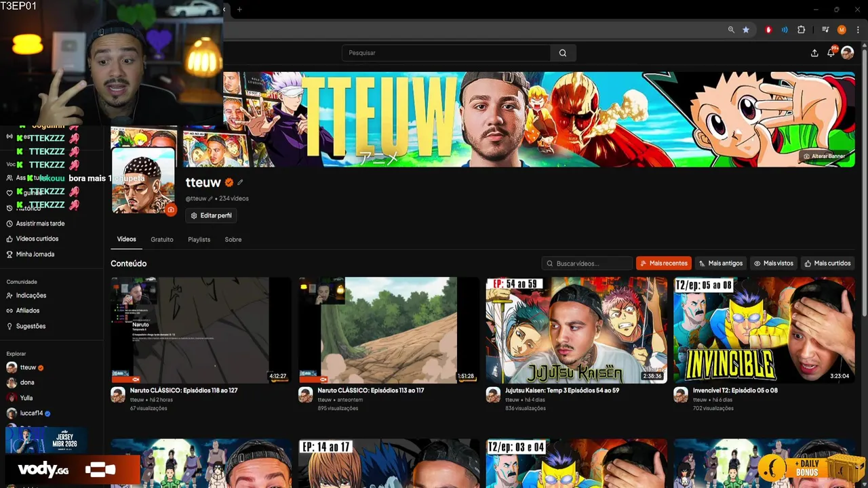Click pencil icon beside @tteuw handle
This screenshot has width=868, height=488.
210,199
